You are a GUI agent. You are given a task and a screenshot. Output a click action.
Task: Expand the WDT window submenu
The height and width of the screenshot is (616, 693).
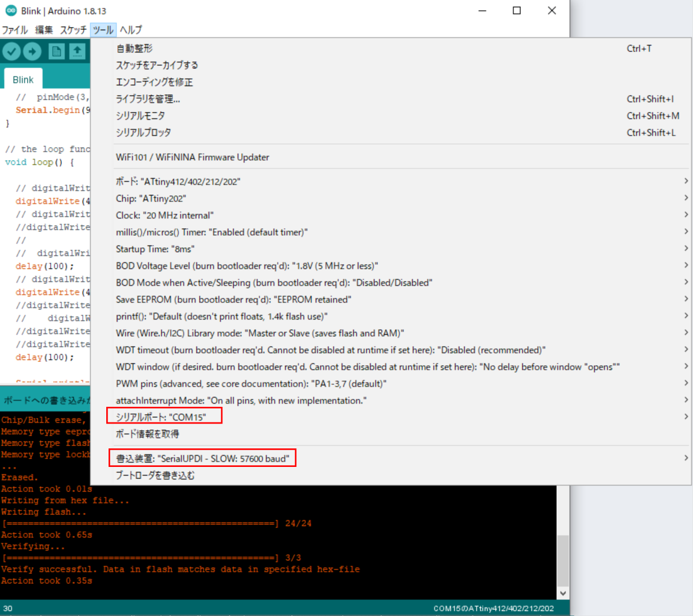(x=391, y=366)
